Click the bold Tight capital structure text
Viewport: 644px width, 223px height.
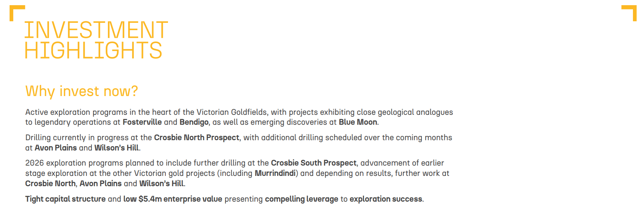point(65,199)
